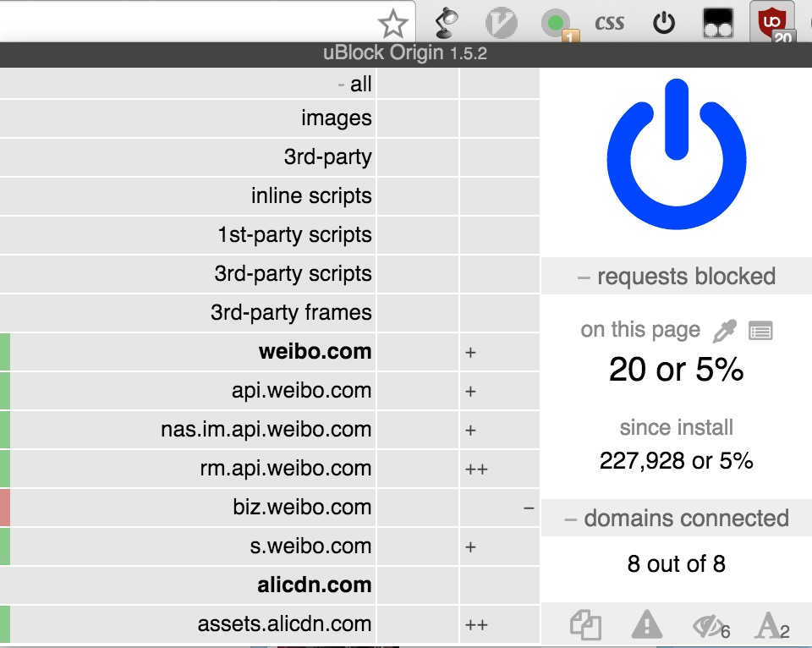This screenshot has width=812, height=648.
Task: Toggle remote fonts blocking icon
Action: coord(771,626)
